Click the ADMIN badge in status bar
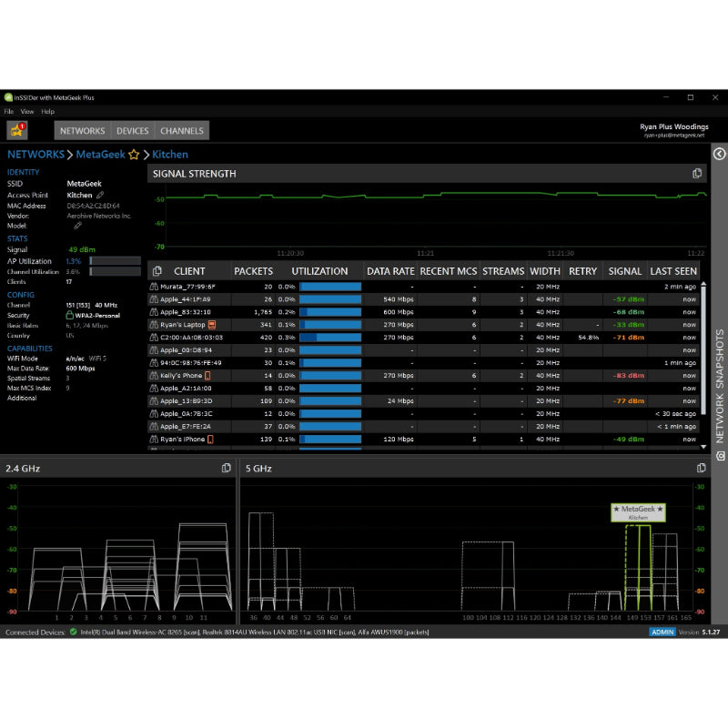This screenshot has width=728, height=728. click(x=662, y=632)
